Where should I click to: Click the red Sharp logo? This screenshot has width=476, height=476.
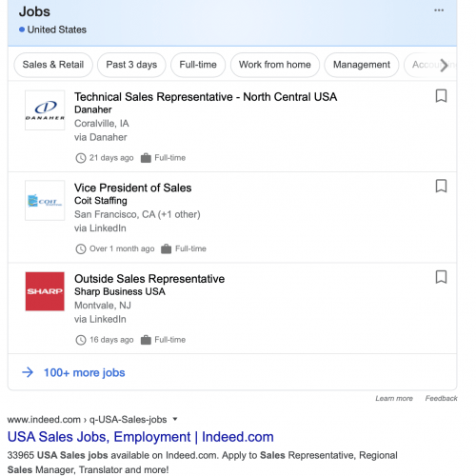tap(45, 291)
